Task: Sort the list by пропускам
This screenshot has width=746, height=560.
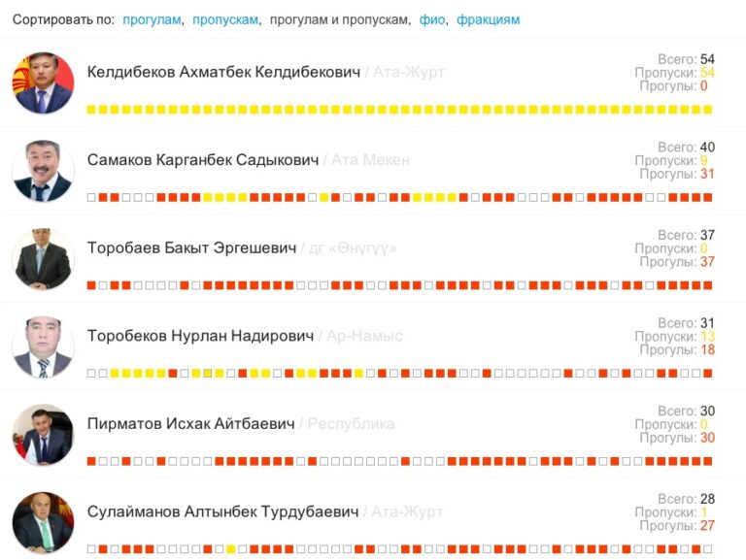Action: [x=225, y=19]
